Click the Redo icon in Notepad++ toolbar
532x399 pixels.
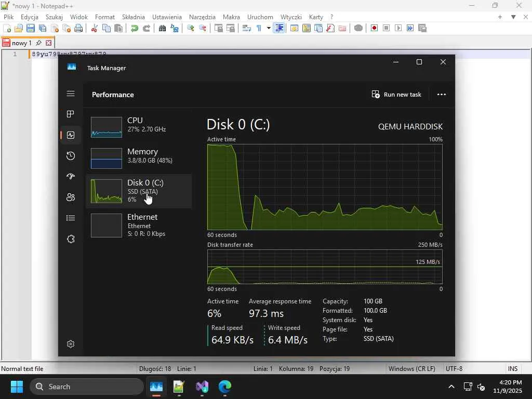(x=146, y=28)
